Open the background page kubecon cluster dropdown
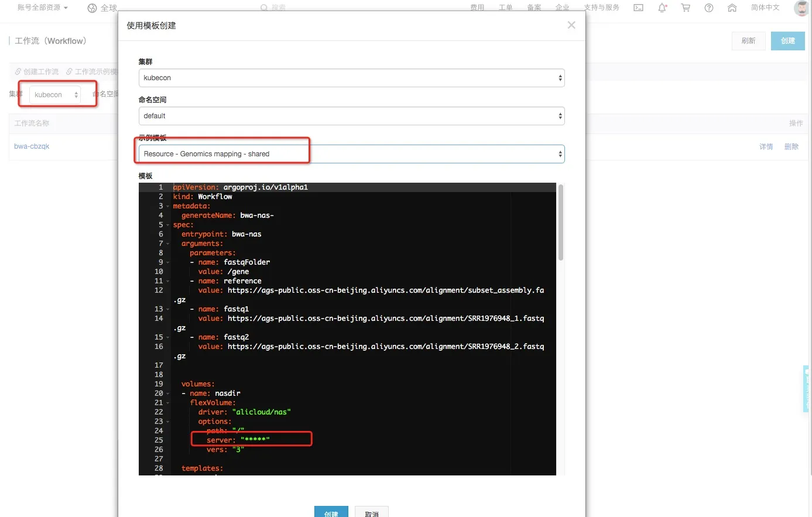812x517 pixels. (x=55, y=95)
